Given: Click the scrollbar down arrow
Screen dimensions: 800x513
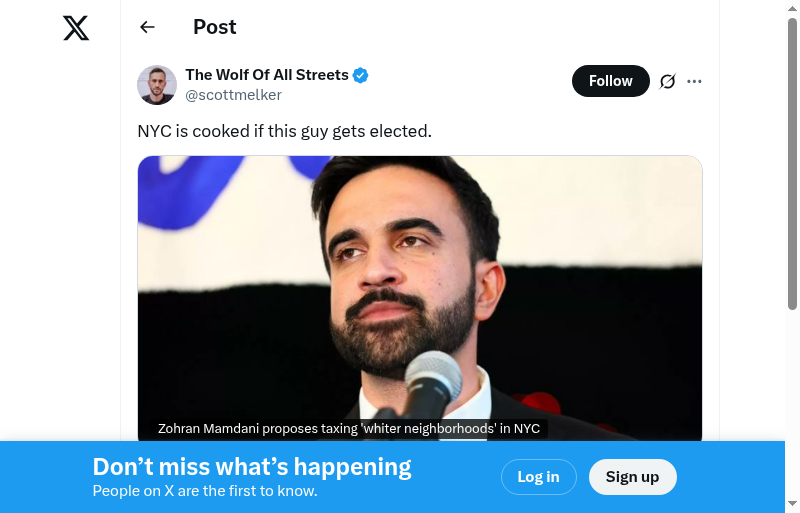Looking at the screenshot, I should 792,504.
